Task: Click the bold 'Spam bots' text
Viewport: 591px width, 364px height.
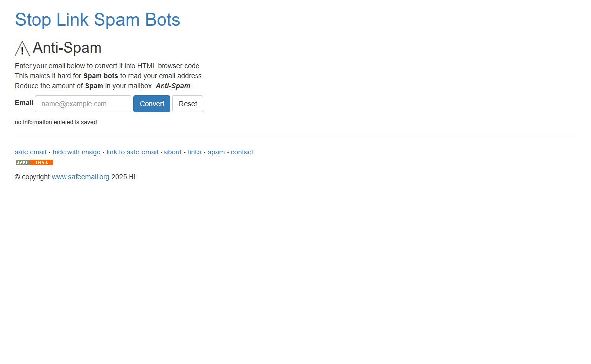Action: pos(100,76)
